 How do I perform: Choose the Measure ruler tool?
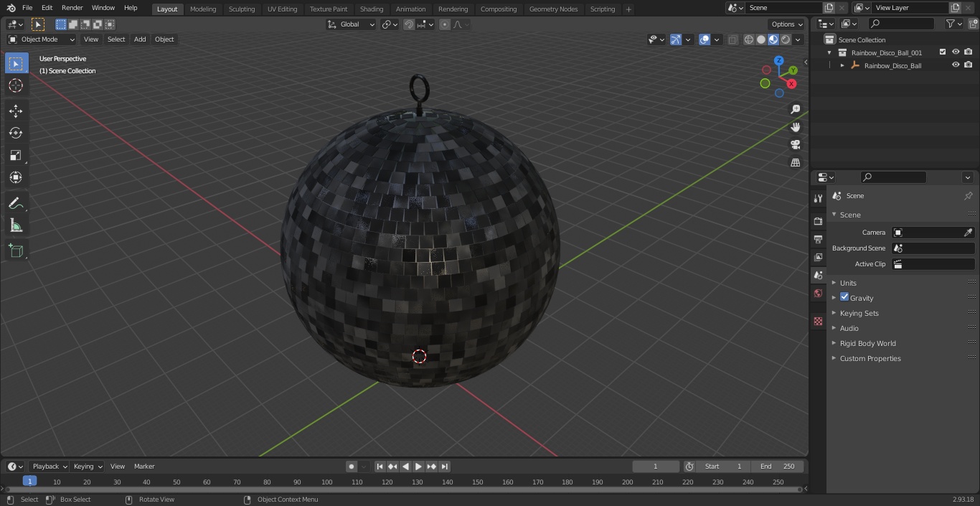click(16, 226)
